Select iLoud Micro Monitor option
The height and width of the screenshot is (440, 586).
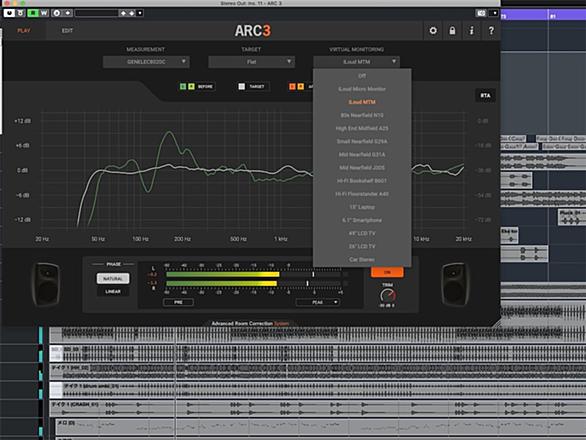coord(362,89)
